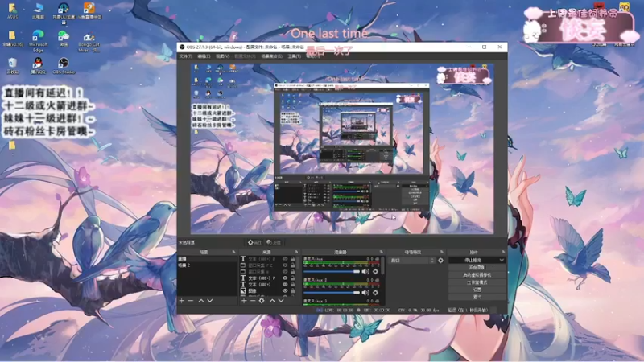The width and height of the screenshot is (644, 362).
Task: Open 设置 button in controls
Action: 477,290
